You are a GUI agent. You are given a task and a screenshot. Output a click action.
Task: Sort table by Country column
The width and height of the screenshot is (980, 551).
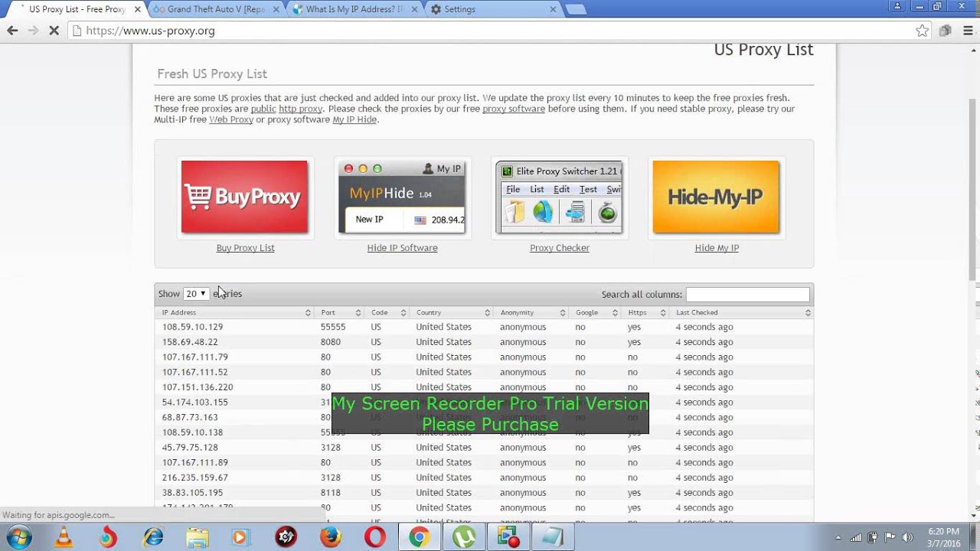[x=452, y=312]
